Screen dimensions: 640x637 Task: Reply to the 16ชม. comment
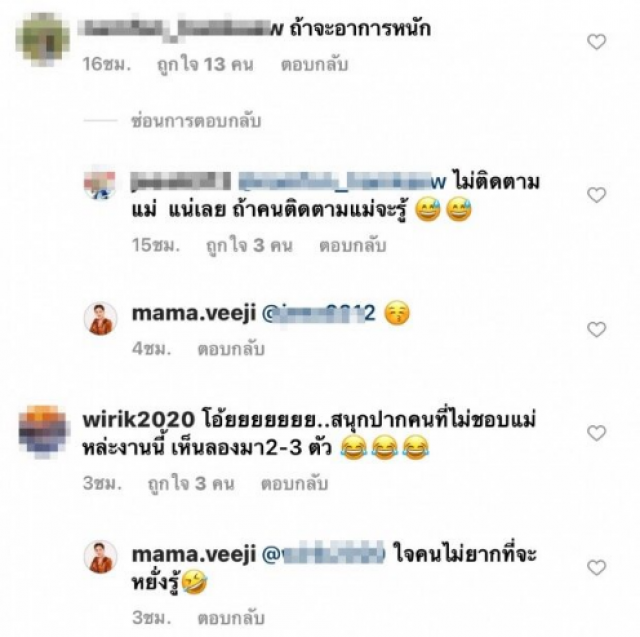pyautogui.click(x=314, y=64)
